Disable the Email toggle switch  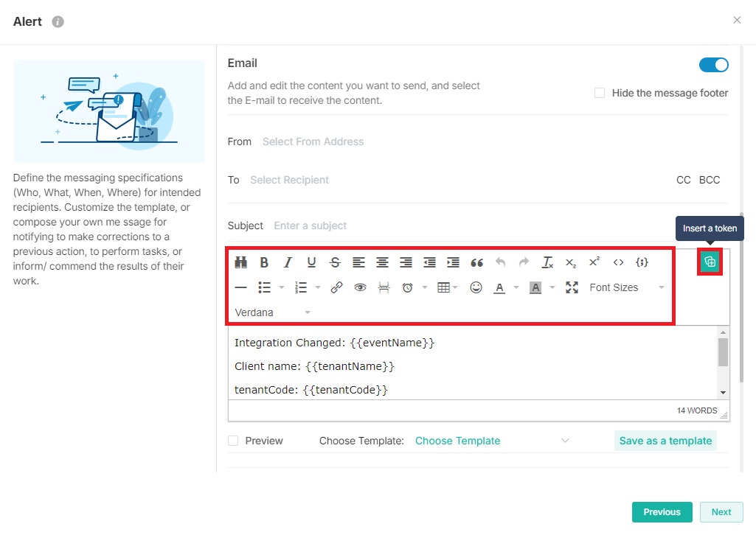pos(713,65)
